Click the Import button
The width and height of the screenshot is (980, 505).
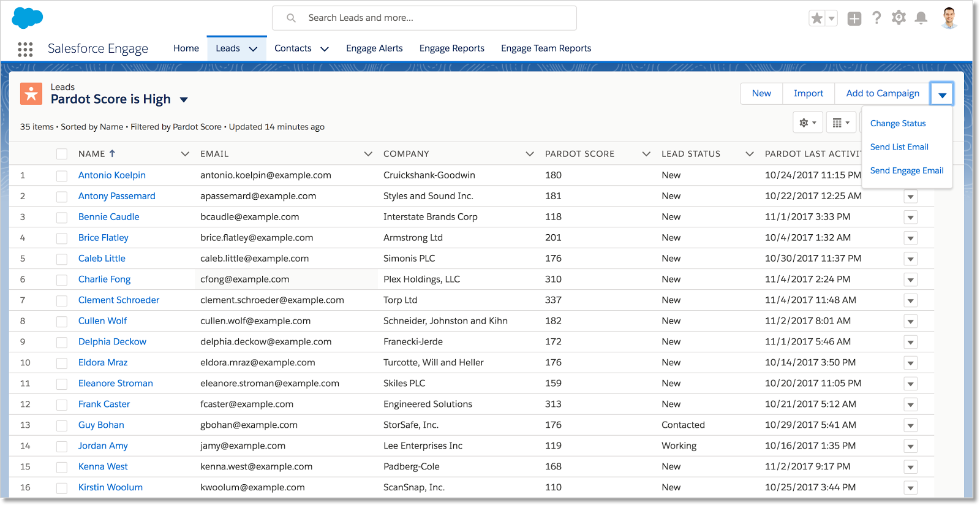click(x=809, y=94)
